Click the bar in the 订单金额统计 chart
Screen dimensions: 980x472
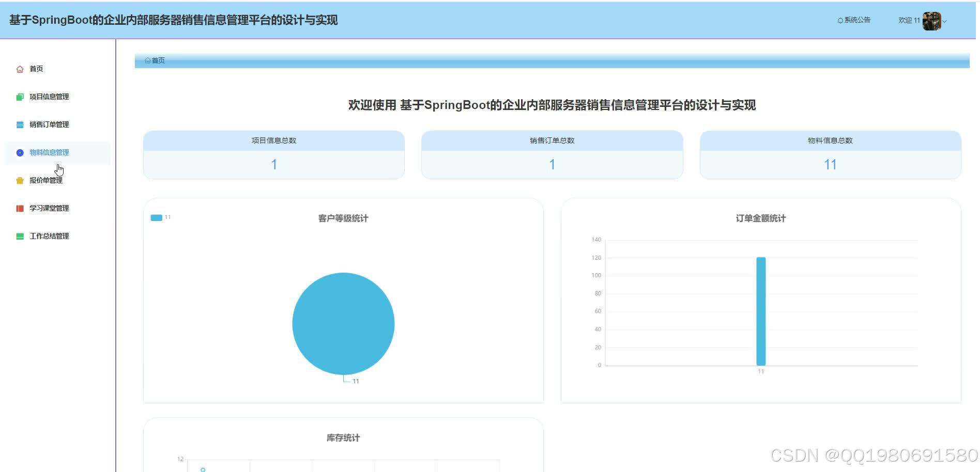pos(760,310)
